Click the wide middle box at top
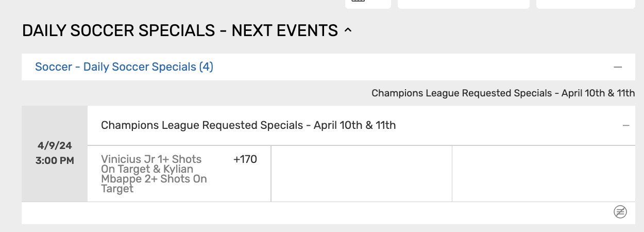The image size is (644, 232). click(x=463, y=4)
